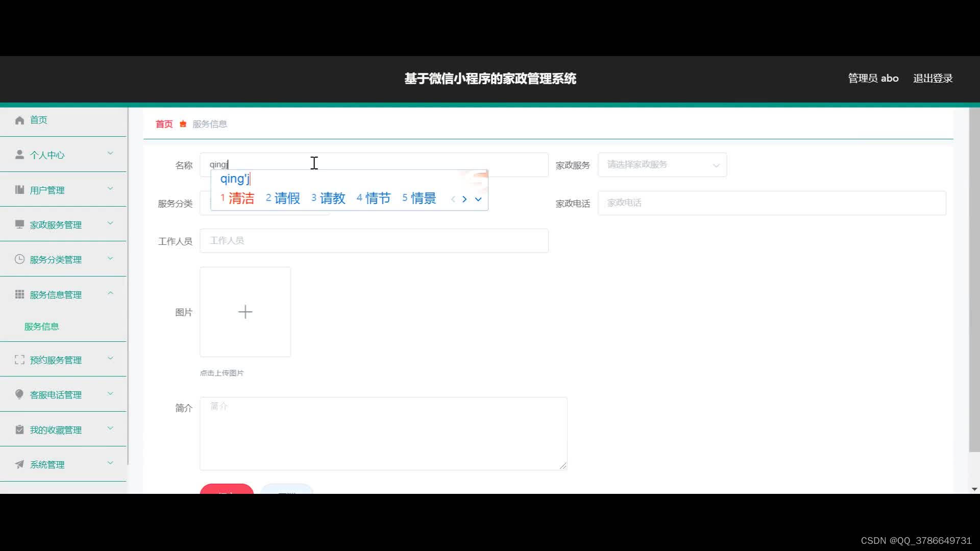
Task: Click 服务信息 breadcrumb text
Action: [x=210, y=124]
